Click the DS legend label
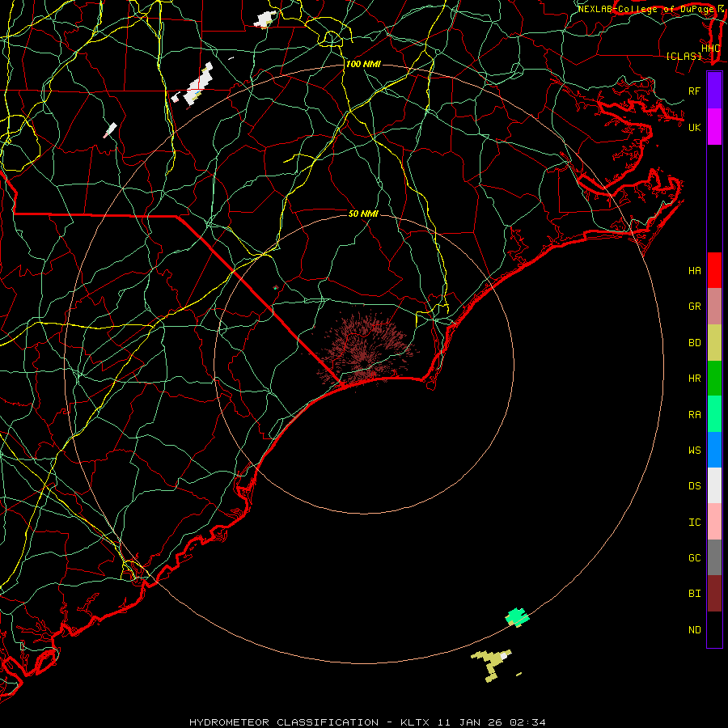This screenshot has width=728, height=728. click(695, 486)
